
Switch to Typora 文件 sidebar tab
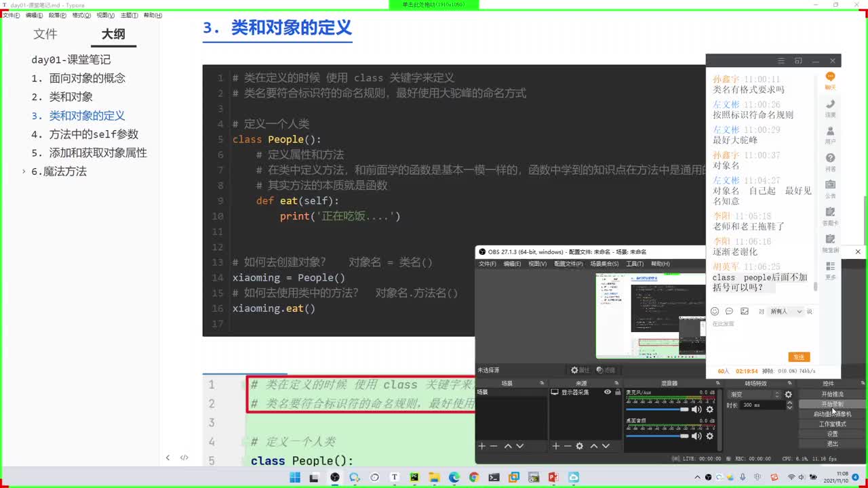click(x=45, y=34)
